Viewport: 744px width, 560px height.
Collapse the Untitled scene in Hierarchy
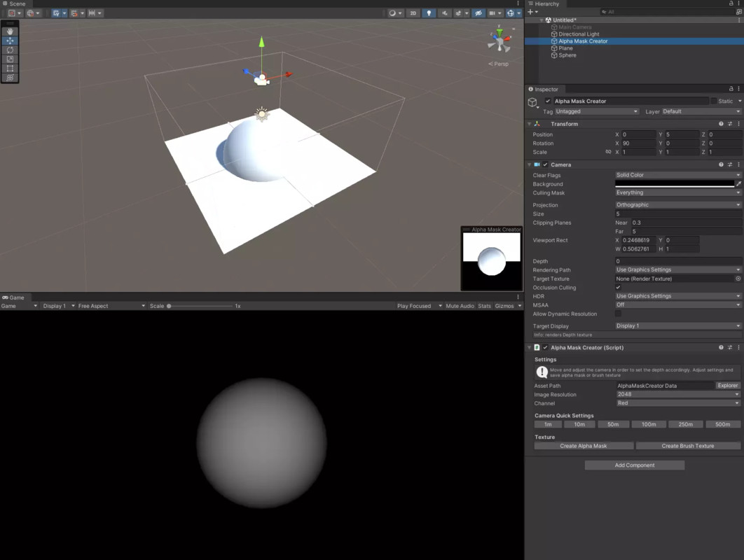coord(542,20)
